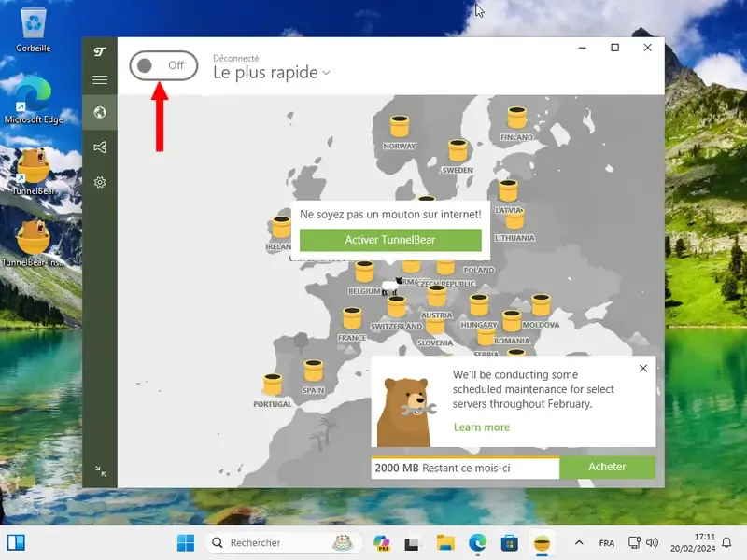747x560 pixels.
Task: Select the Lithuania tunnel on the map
Action: pyautogui.click(x=514, y=221)
